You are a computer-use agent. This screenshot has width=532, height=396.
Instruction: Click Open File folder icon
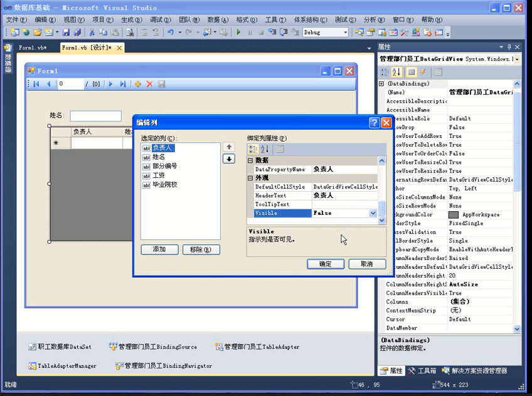tap(37, 33)
